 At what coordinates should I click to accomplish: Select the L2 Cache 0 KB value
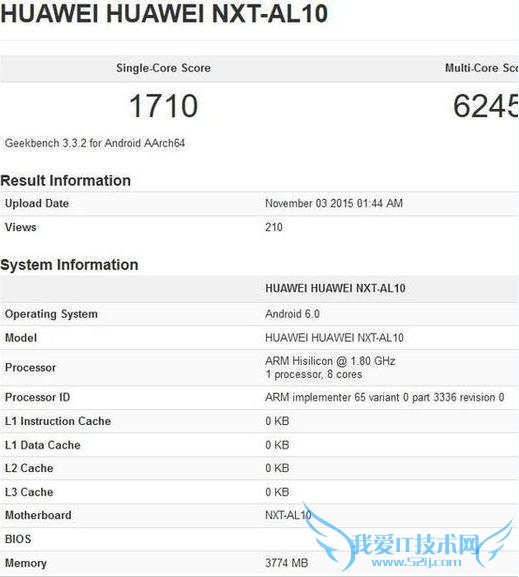pyautogui.click(x=277, y=468)
